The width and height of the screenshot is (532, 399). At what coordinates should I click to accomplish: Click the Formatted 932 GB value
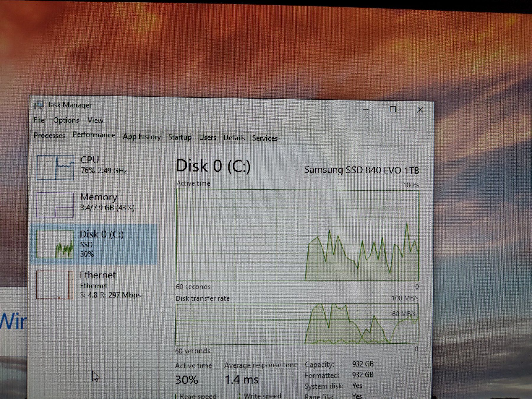[x=363, y=375]
